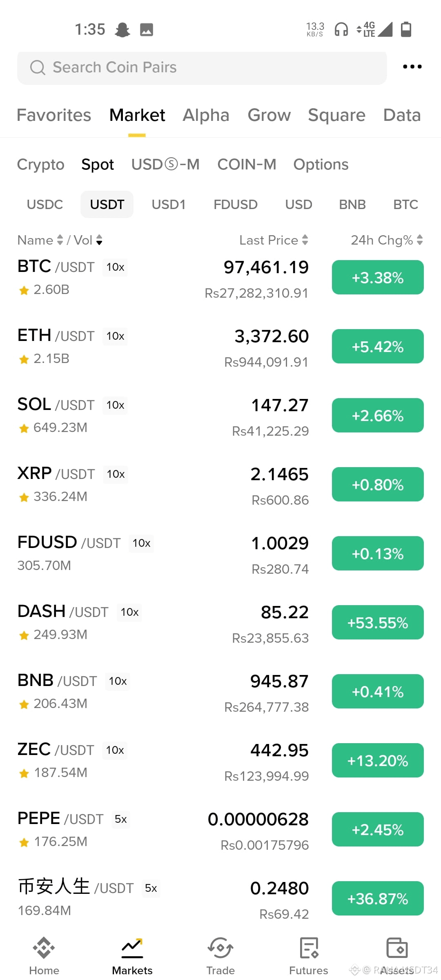
Task: Open the Trade icon in bottom bar
Action: pyautogui.click(x=220, y=948)
